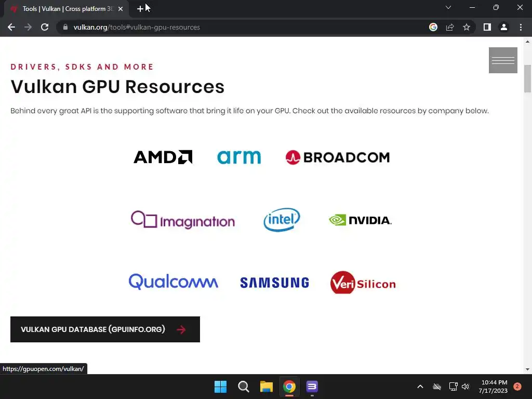This screenshot has width=532, height=399.
Task: Share this page icon
Action: point(450,27)
